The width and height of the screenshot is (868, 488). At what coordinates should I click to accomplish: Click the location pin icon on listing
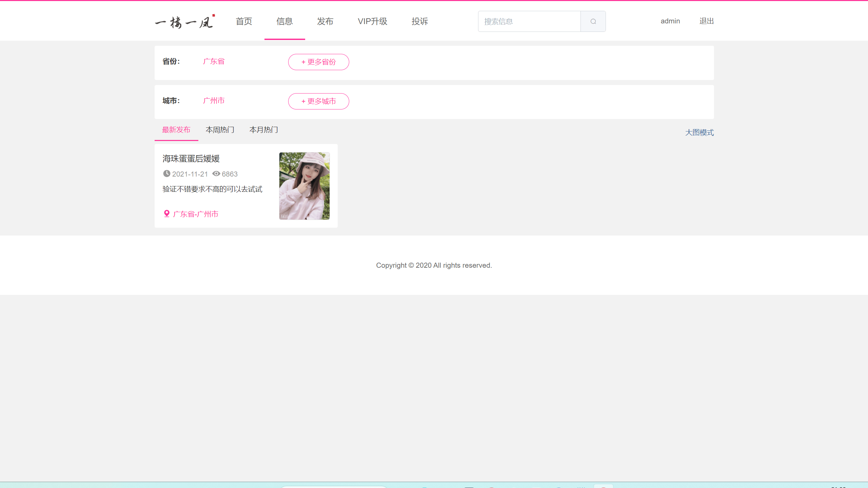[166, 214]
